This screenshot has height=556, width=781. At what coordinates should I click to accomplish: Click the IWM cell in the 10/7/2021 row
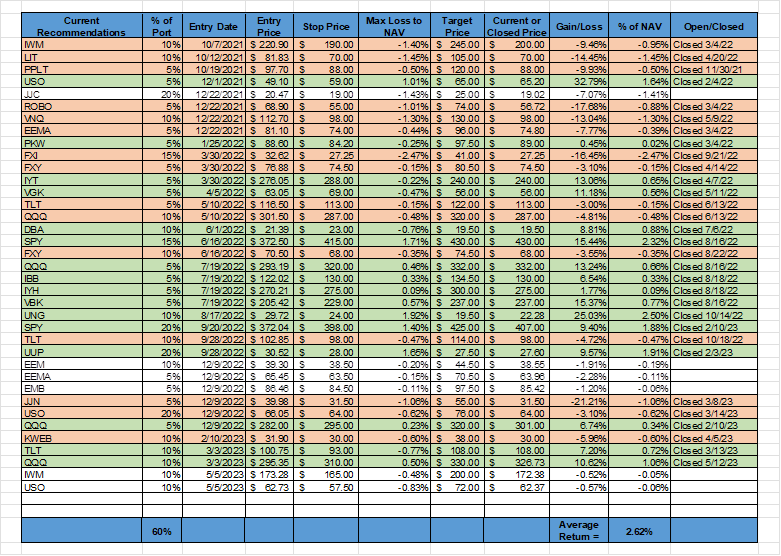tap(82, 45)
